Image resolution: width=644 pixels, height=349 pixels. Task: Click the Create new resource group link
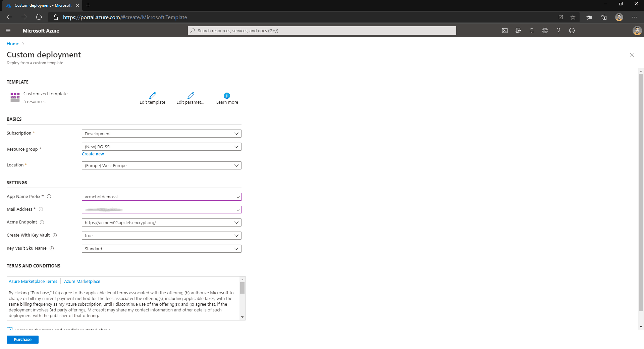coord(93,154)
